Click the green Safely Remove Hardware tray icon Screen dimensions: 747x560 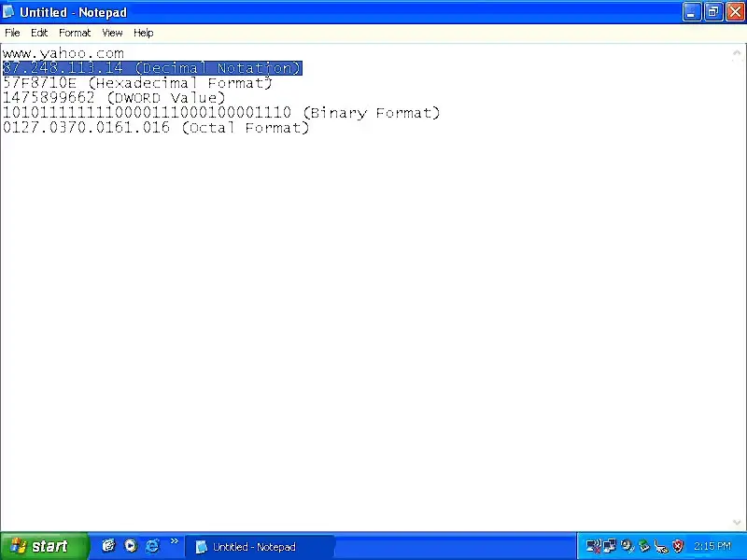click(x=644, y=546)
